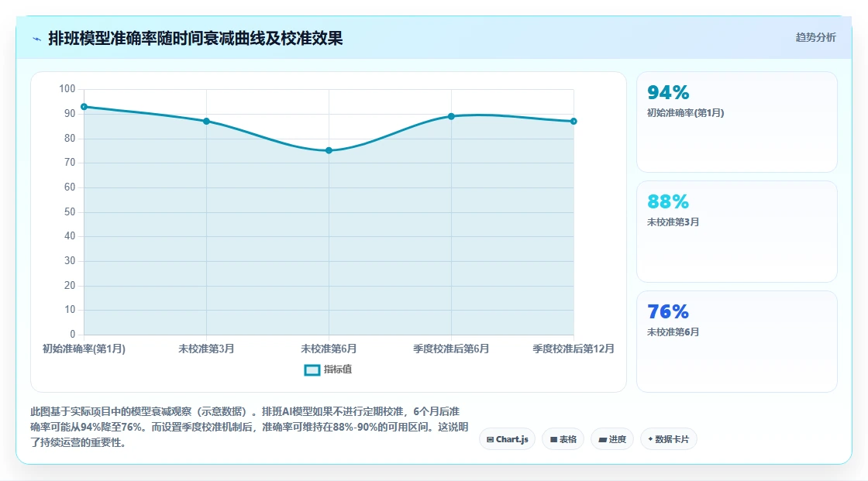This screenshot has height=481, width=868.
Task: Click the 76% stat card value
Action: 668,311
